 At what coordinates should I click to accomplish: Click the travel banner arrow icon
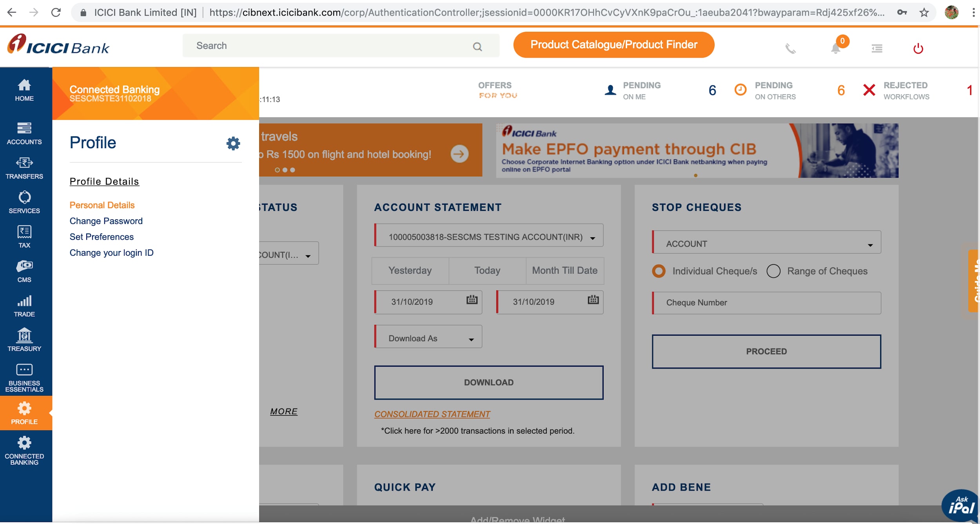(x=459, y=154)
